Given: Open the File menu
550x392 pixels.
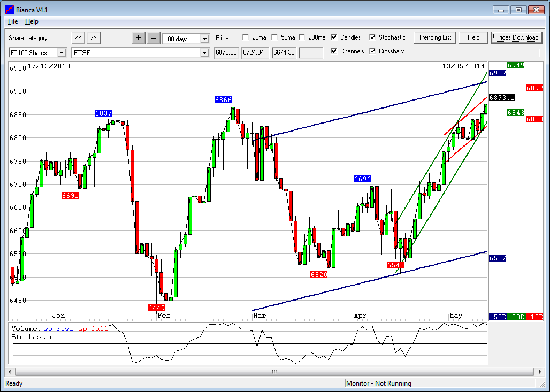Looking at the screenshot, I should tap(13, 21).
